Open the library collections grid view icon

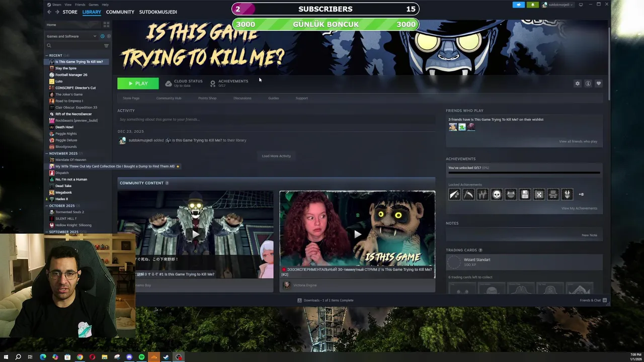point(106,25)
